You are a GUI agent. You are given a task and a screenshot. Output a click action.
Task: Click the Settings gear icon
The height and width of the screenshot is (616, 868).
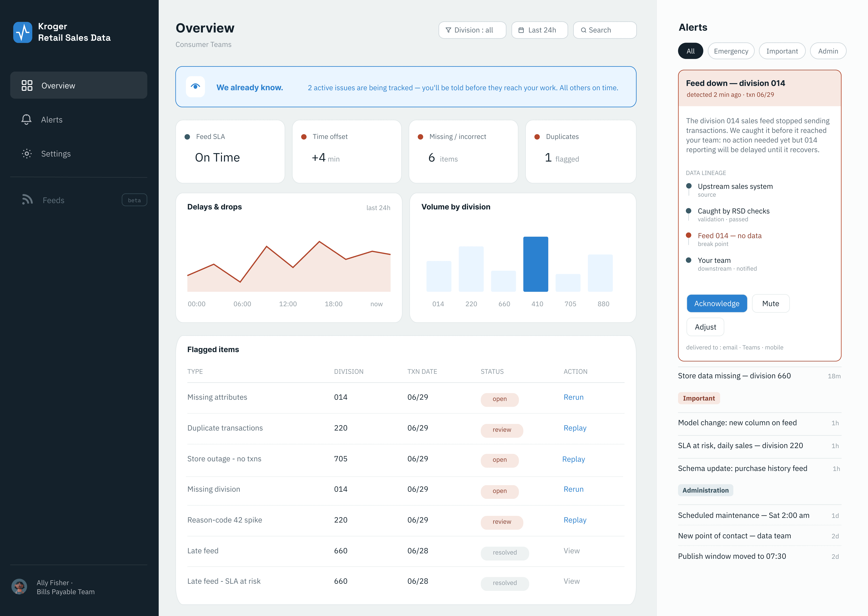coord(27,154)
